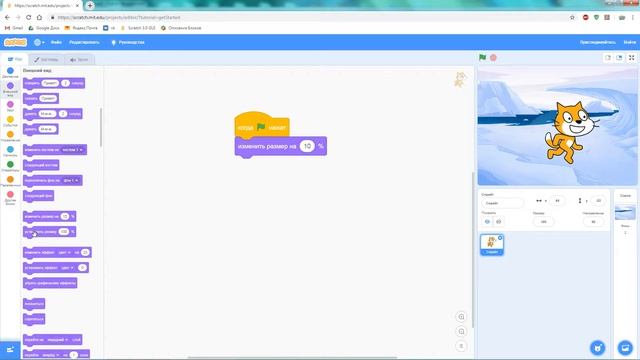Set sprite visibility to shown (open eye)
Screen dimensions: 640x360
[x=487, y=222]
